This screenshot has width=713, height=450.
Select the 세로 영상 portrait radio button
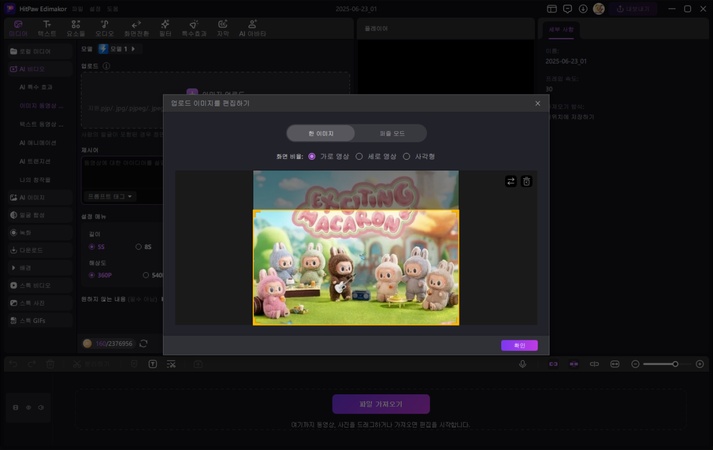click(x=359, y=156)
